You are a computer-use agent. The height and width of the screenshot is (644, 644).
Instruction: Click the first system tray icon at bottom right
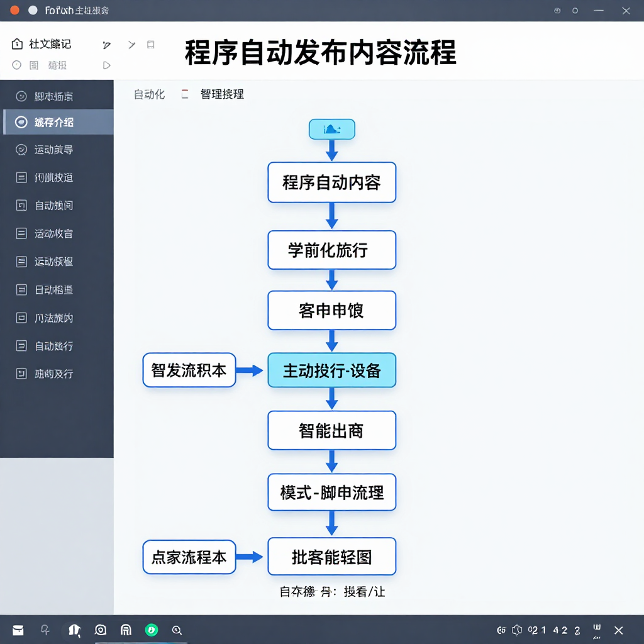[501, 630]
